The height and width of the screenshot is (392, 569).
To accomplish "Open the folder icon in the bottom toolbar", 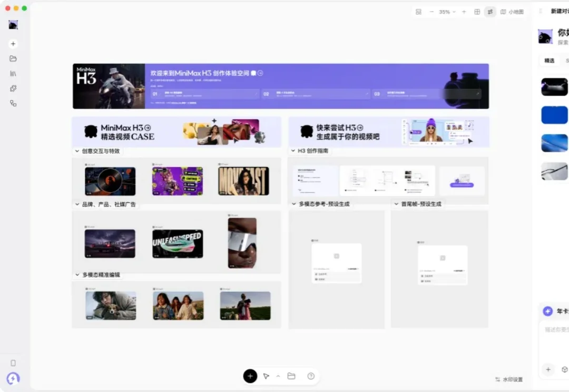I will [x=291, y=376].
